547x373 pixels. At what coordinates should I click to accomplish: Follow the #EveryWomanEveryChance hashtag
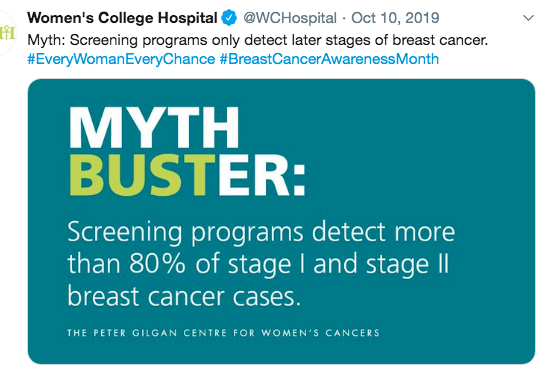click(x=121, y=59)
